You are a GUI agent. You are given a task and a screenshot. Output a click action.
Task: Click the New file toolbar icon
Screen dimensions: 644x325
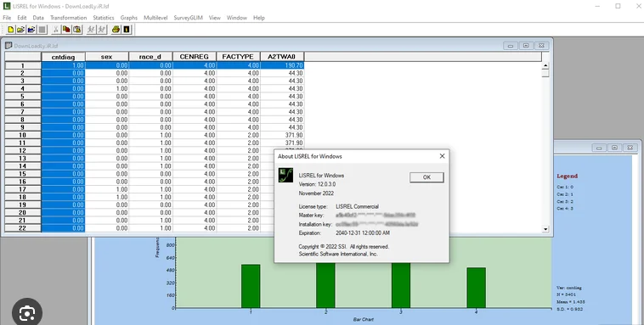point(11,30)
